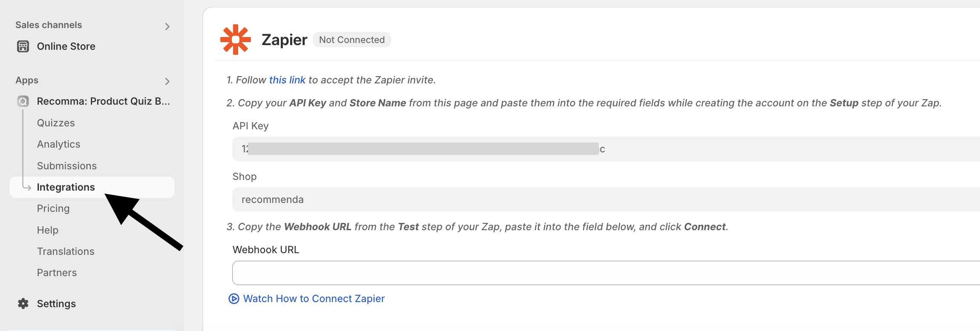Follow "this link" to accept the Zapier invite

287,80
